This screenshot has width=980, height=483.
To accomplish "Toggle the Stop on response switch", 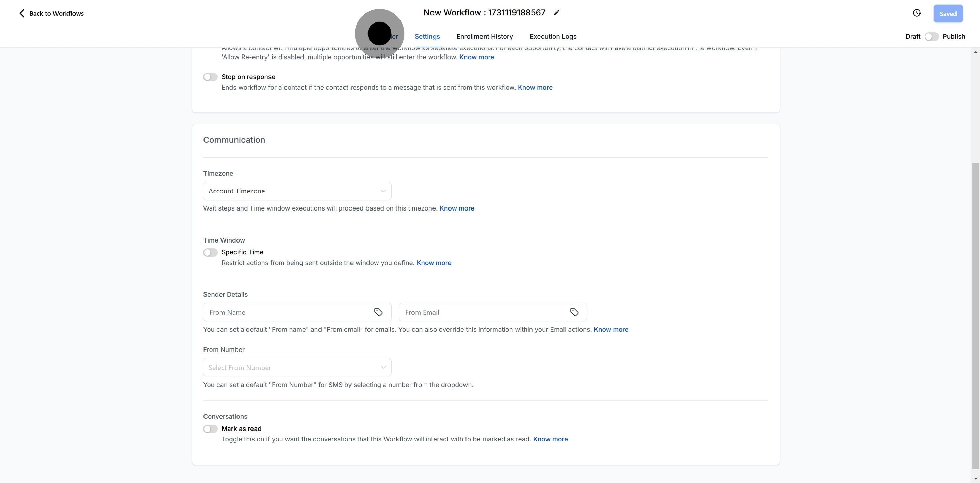I will click(x=210, y=77).
